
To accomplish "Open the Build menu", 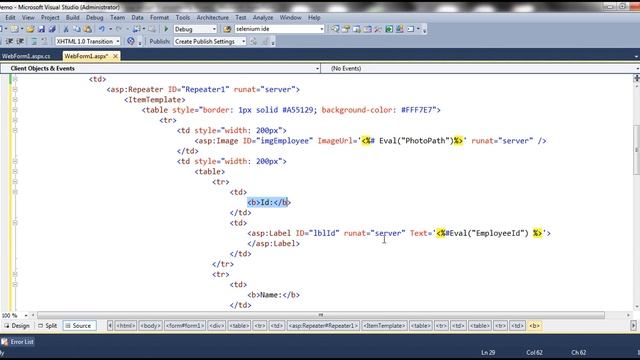I will (x=73, y=18).
